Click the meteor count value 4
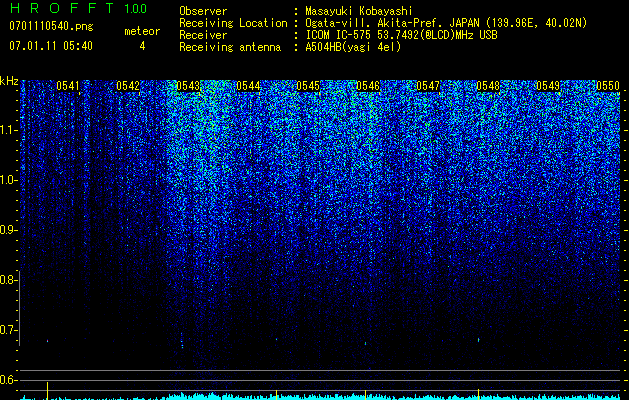Viewport: 629px width, 400px height. coord(142,46)
